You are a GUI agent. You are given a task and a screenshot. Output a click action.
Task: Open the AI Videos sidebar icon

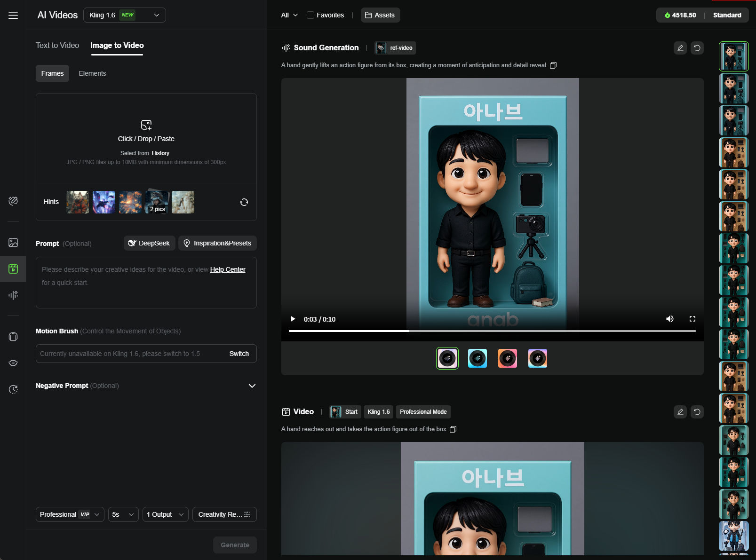[13, 269]
